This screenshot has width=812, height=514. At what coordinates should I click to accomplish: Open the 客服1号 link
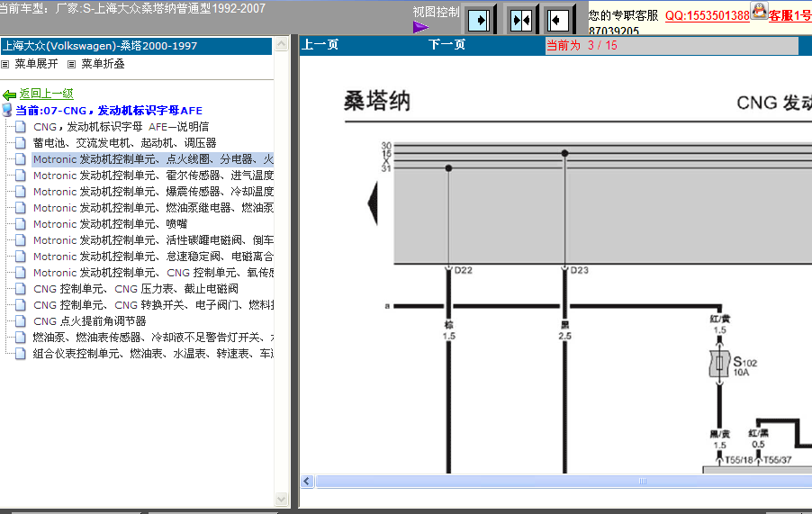789,15
